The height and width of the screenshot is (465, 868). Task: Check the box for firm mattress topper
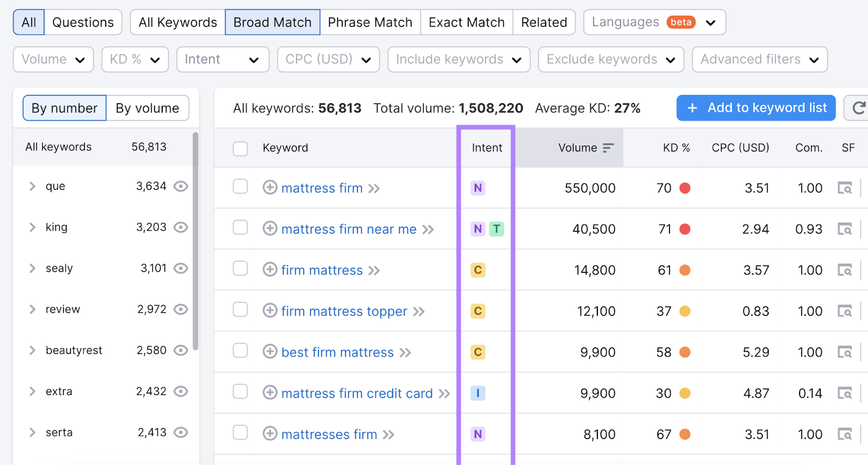[x=240, y=309]
